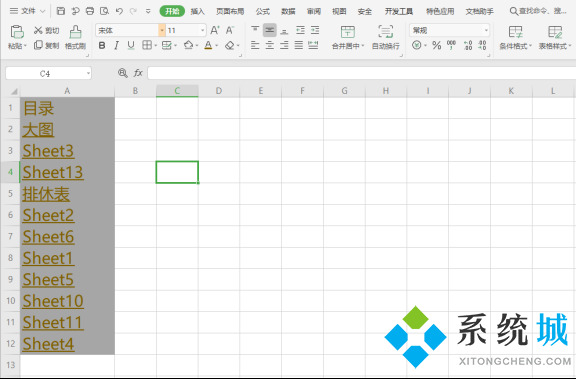Increase indent in cell

(x=315, y=30)
